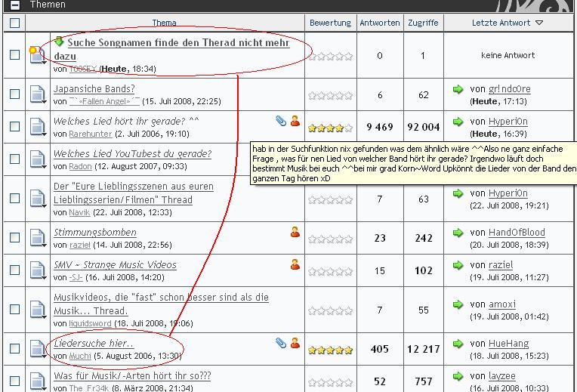Screen dimensions: 577x392
Task: Select checkbox for 'Liedersuche hier..' thread
Action: (14, 350)
